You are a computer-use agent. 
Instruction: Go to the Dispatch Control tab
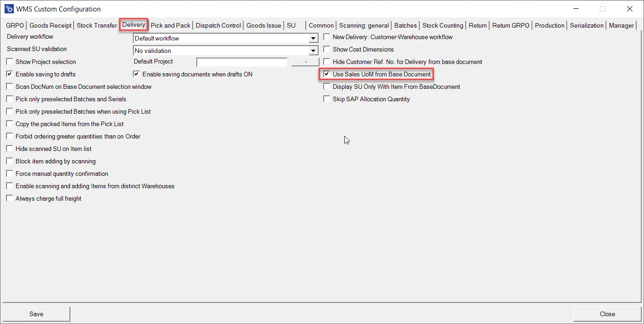point(218,25)
